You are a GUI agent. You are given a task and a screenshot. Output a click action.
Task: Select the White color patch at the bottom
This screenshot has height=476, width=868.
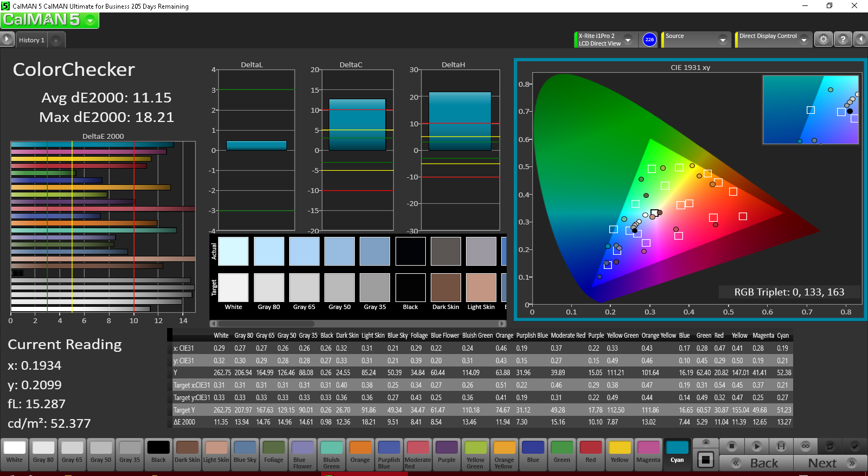15,454
